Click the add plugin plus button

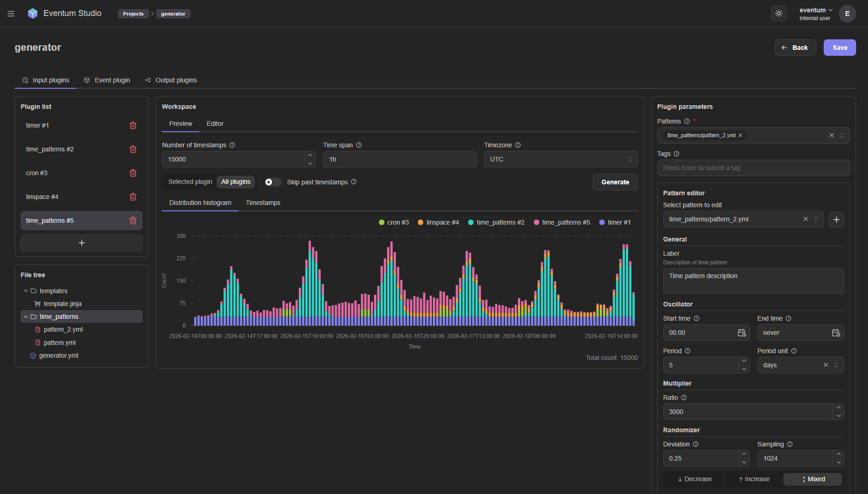(81, 243)
